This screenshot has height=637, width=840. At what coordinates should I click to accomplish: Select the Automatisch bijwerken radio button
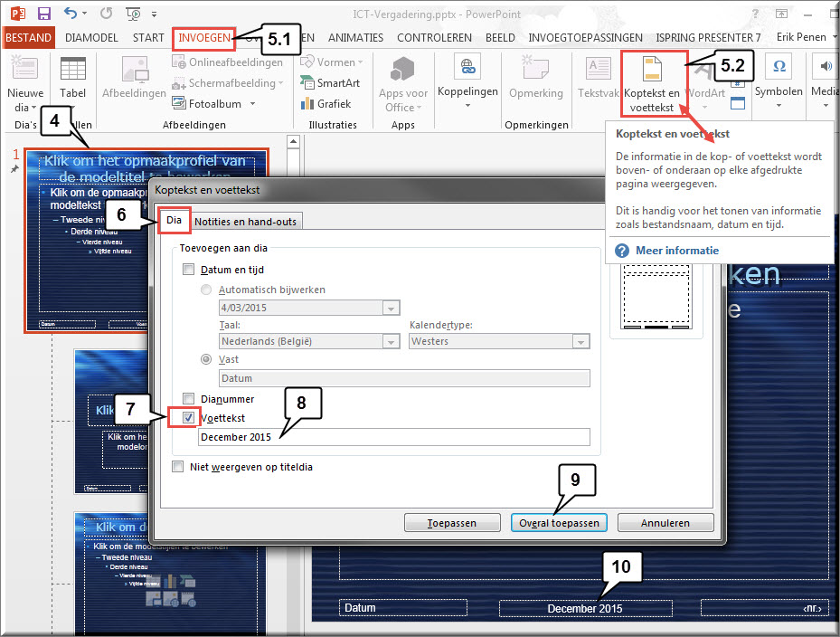click(206, 290)
